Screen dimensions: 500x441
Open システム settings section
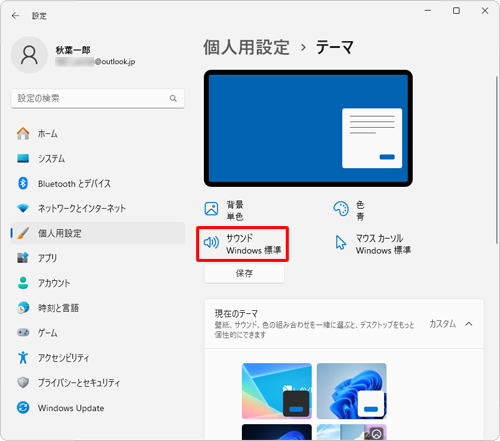click(x=98, y=158)
